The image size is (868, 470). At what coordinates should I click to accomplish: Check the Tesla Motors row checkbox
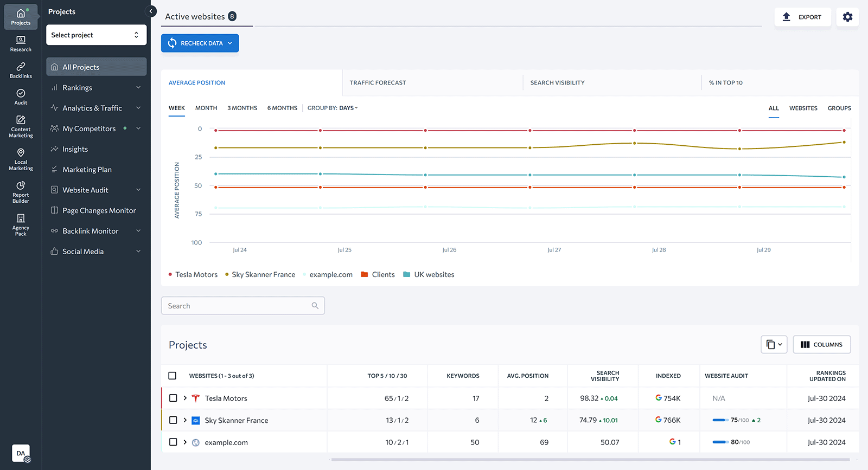coord(173,398)
